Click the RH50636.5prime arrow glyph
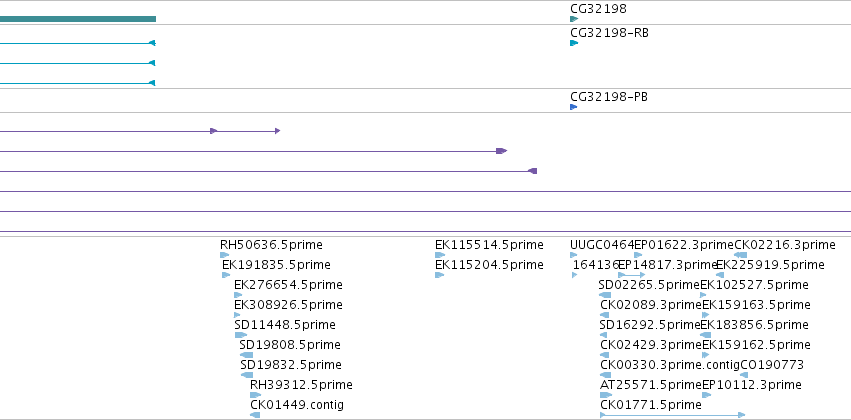 (224, 255)
